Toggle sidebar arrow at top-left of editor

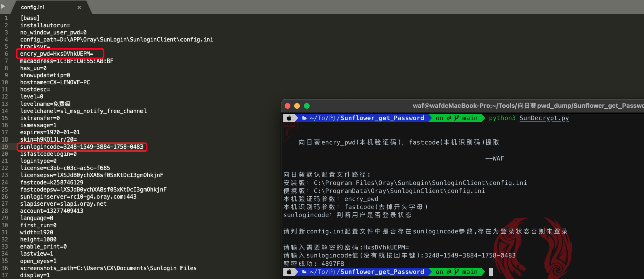click(x=3, y=6)
